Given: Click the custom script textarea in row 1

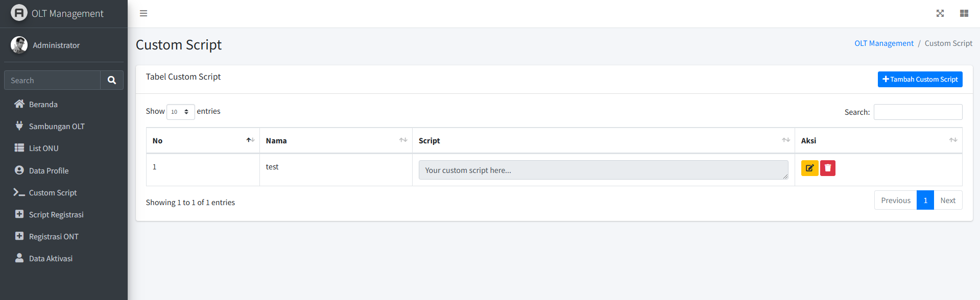Looking at the screenshot, I should [603, 170].
